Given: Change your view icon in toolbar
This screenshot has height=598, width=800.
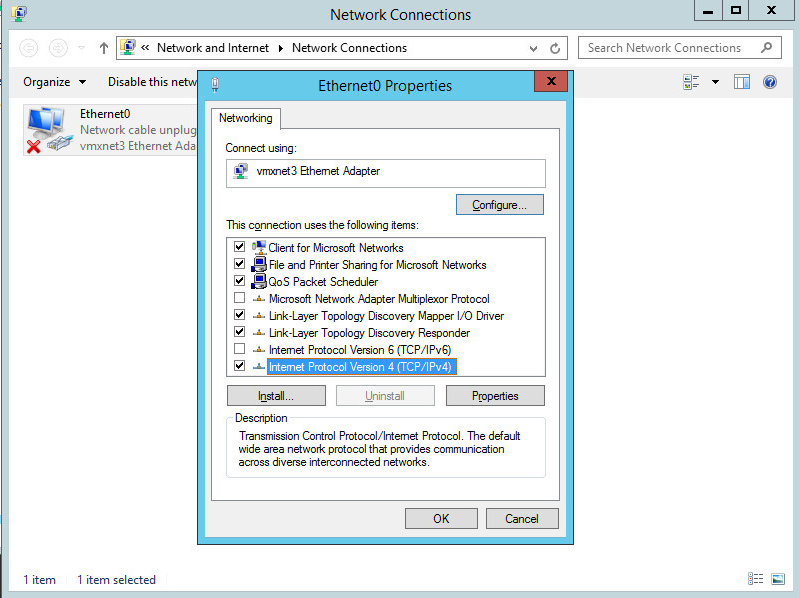Looking at the screenshot, I should (x=691, y=82).
